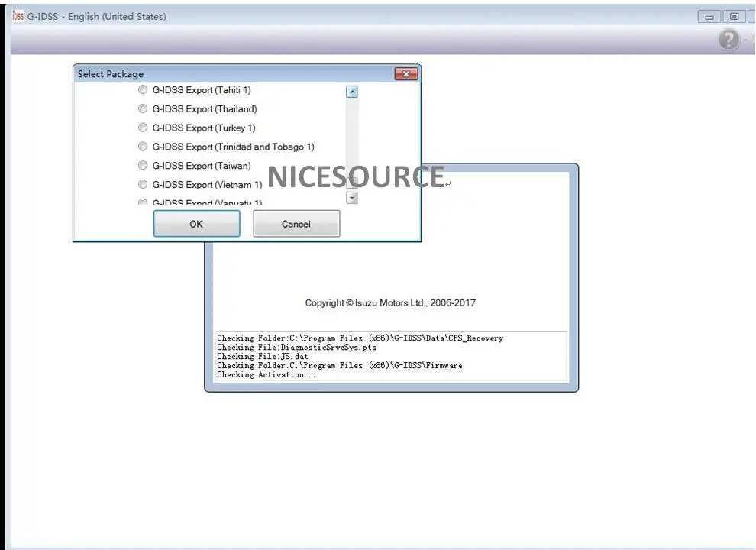Click the Firmware folder log line

339,366
